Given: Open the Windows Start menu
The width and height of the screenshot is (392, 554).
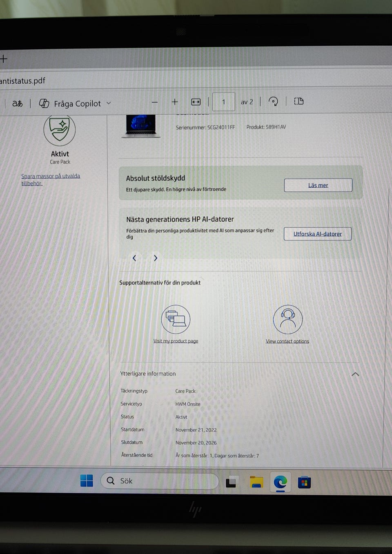Looking at the screenshot, I should (87, 481).
